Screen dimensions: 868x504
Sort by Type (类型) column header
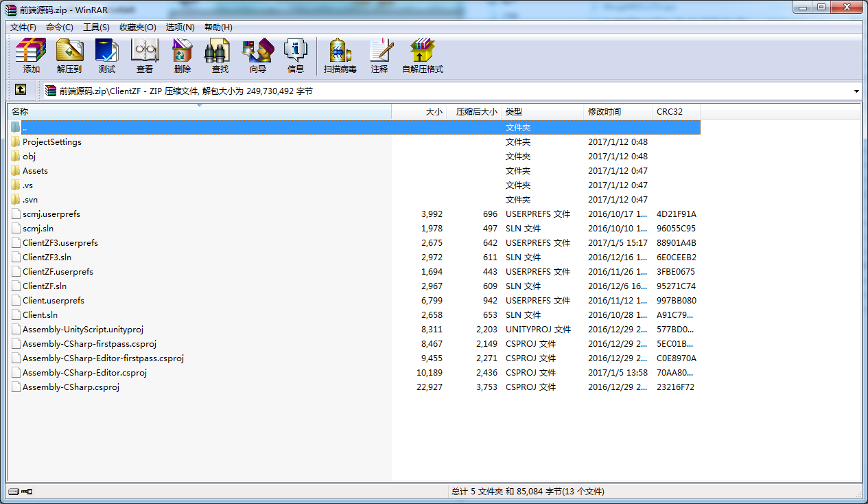543,111
